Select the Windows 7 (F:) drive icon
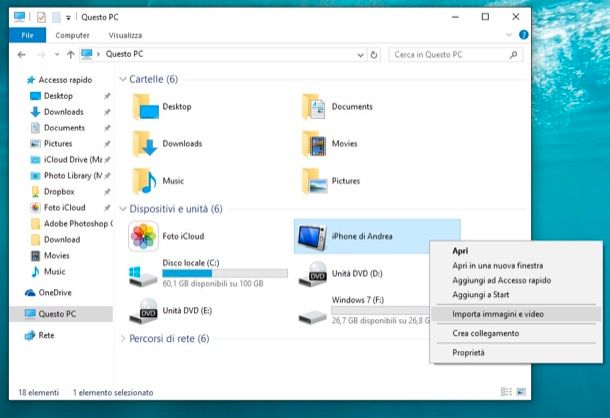The height and width of the screenshot is (418, 610). point(312,317)
